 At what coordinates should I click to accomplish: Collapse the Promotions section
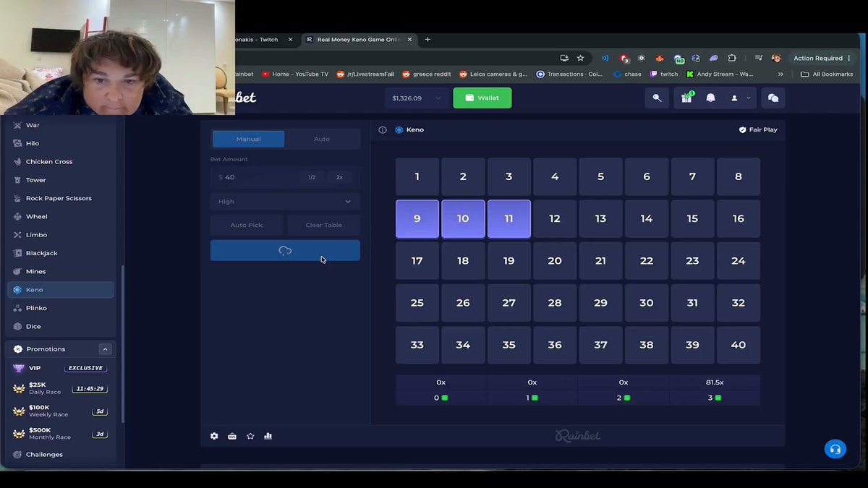coord(105,349)
